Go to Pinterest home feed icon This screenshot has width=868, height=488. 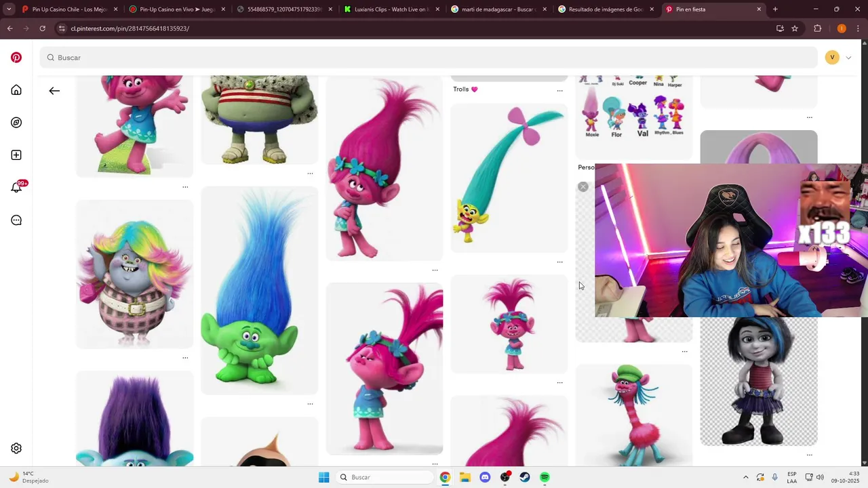[x=16, y=90]
